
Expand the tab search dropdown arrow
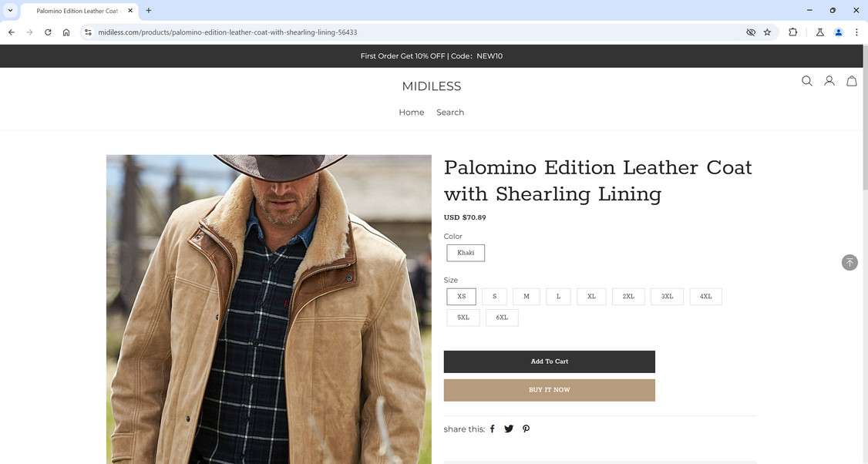pyautogui.click(x=10, y=11)
